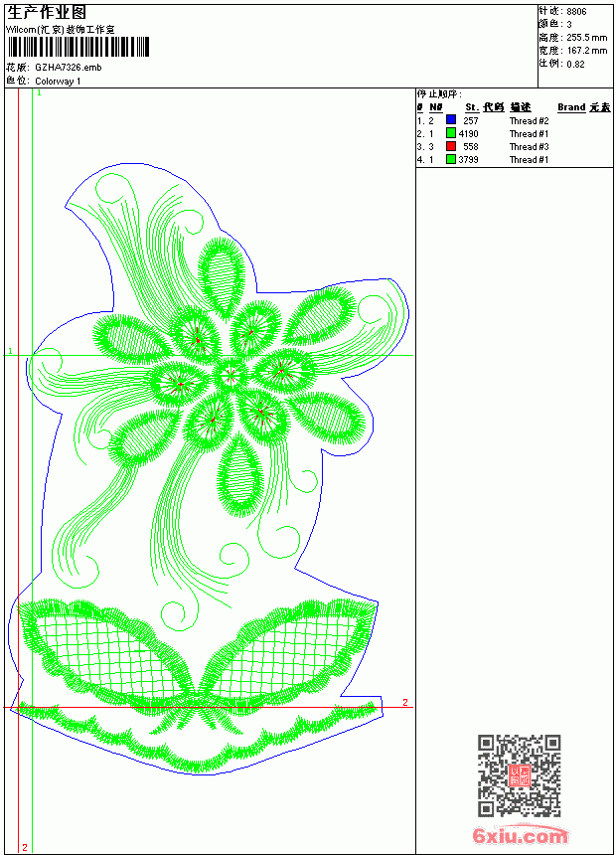Screen dimensions: 616x855
Task: Click the red marker 2 ending the horizontal line
Action: tap(405, 702)
